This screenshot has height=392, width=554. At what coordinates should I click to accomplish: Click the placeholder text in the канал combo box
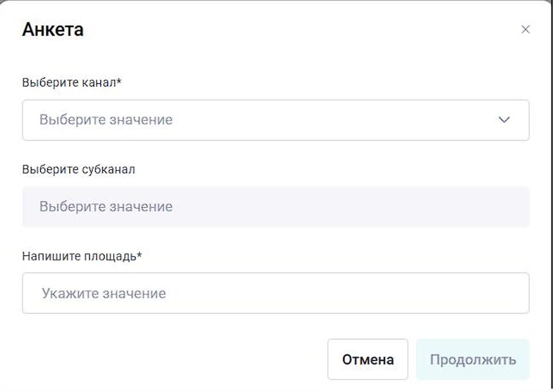(106, 120)
